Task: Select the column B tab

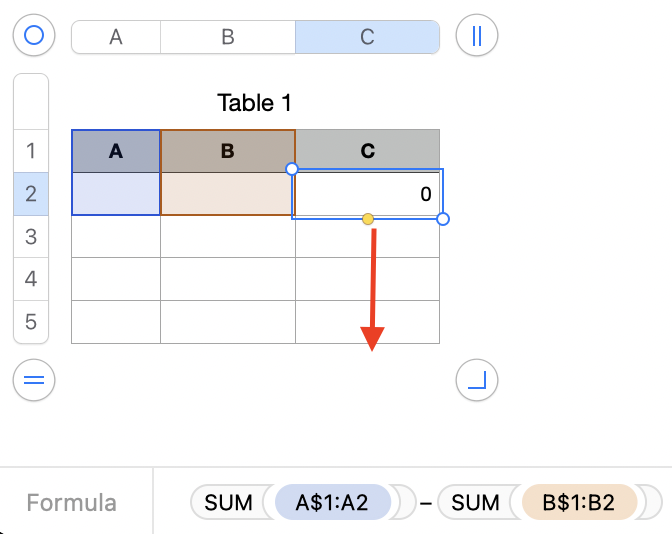Action: point(228,37)
